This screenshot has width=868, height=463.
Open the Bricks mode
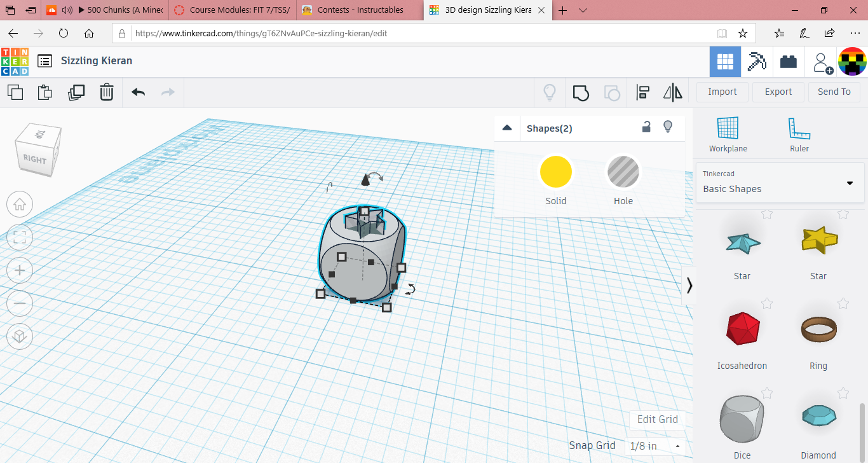pyautogui.click(x=789, y=62)
